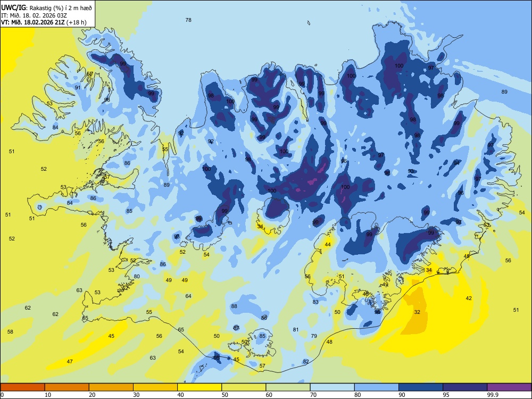Click the value 78 over the northern sea
Image resolution: width=532 pixels, height=399 pixels.
coord(188,20)
